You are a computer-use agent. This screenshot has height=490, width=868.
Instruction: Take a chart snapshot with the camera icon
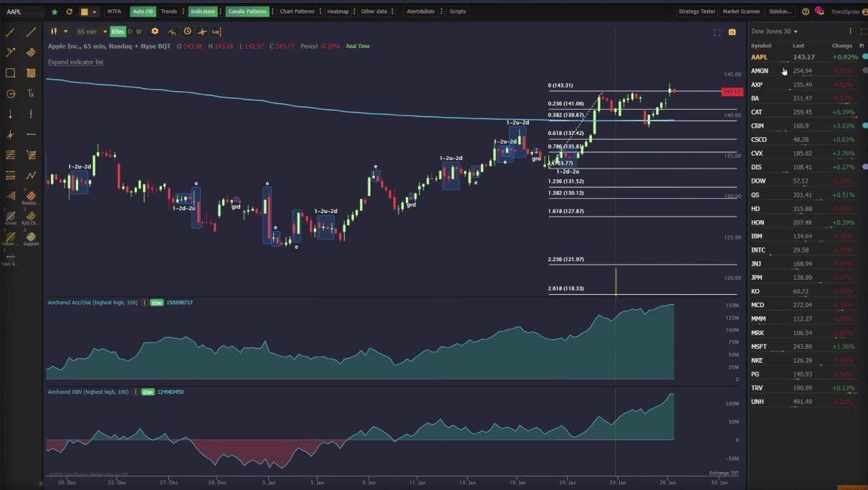[x=732, y=32]
